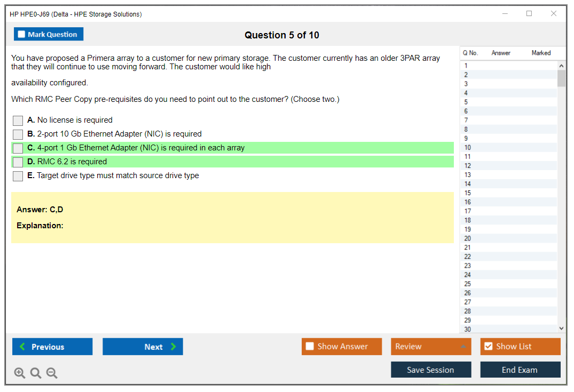Click the reset zoom magnifier icon
Viewport: 574px width, 392px height.
tap(36, 373)
